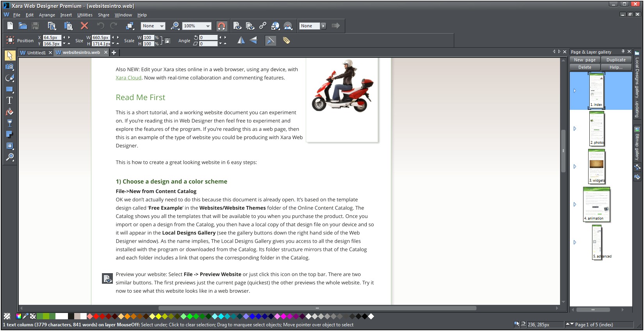
Task: Toggle Page & Layer gallery pin
Action: 623,52
